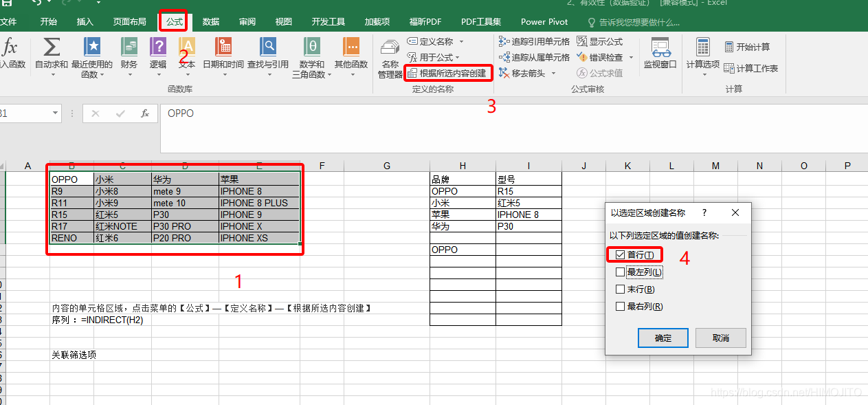Image resolution: width=868 pixels, height=405 pixels.
Task: Open the Insert (插入) tab
Action: [x=85, y=22]
